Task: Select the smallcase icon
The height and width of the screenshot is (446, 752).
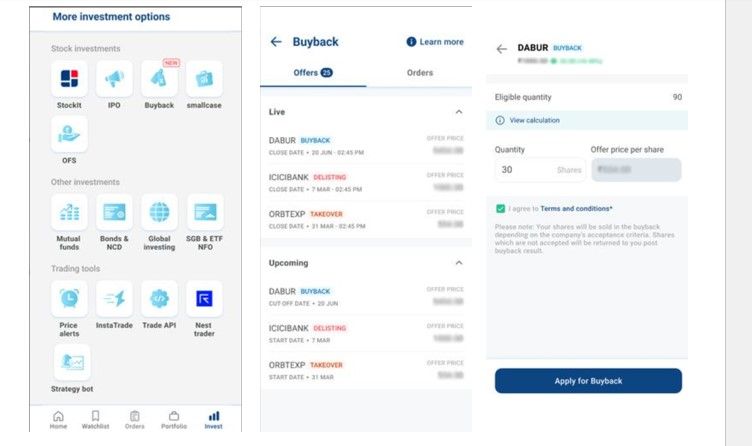Action: coord(204,79)
